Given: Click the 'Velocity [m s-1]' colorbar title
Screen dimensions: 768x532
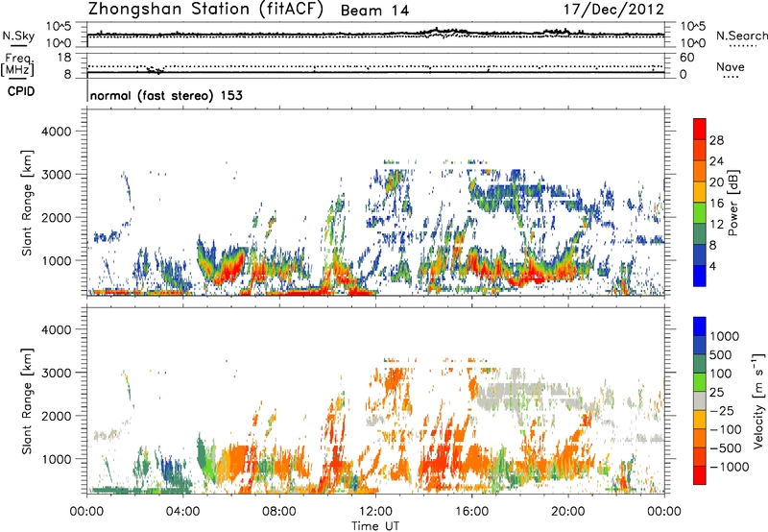Looking at the screenshot, I should click(x=758, y=400).
